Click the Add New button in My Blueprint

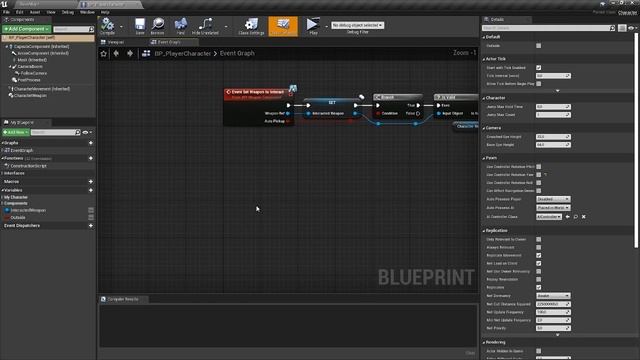click(16, 132)
